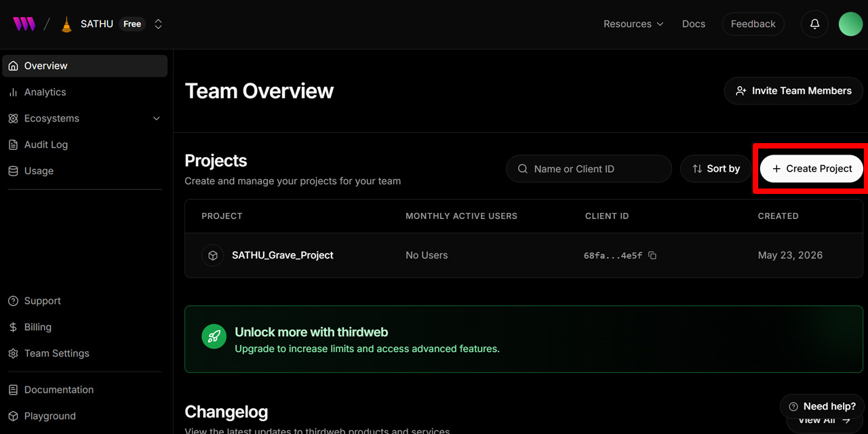
Task: Click the No Users cell
Action: pos(427,256)
